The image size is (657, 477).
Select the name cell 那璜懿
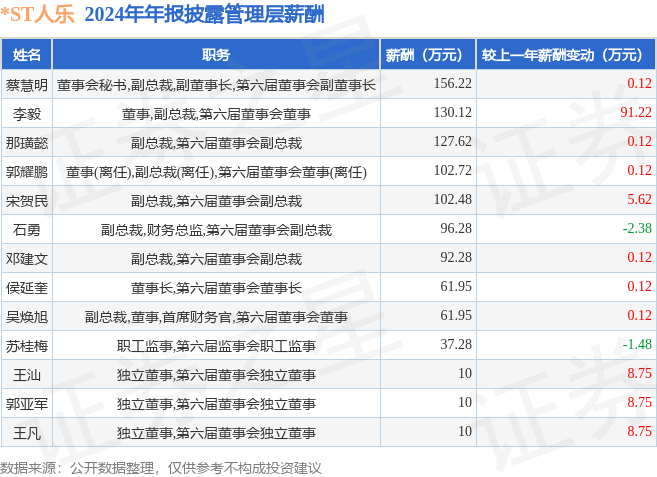tap(27, 143)
